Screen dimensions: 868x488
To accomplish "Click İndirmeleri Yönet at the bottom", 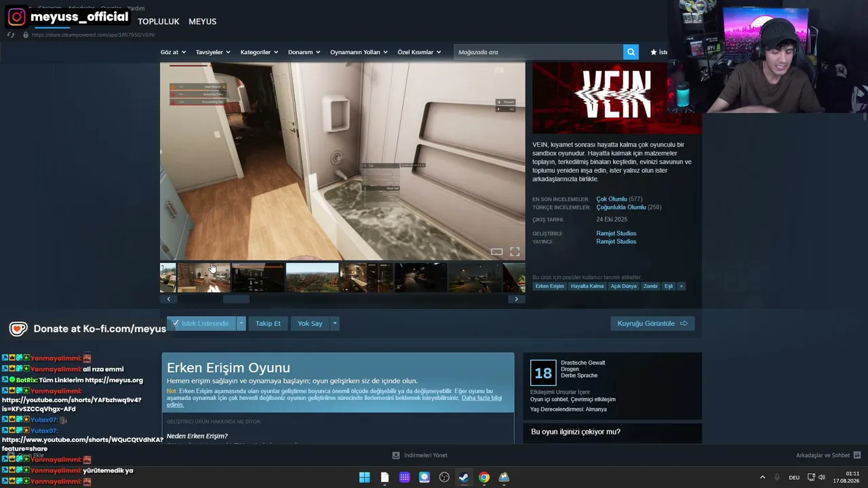I will (x=426, y=455).
